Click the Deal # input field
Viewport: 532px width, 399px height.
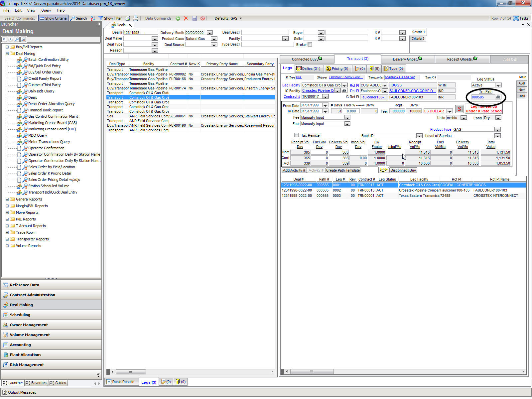(x=140, y=33)
